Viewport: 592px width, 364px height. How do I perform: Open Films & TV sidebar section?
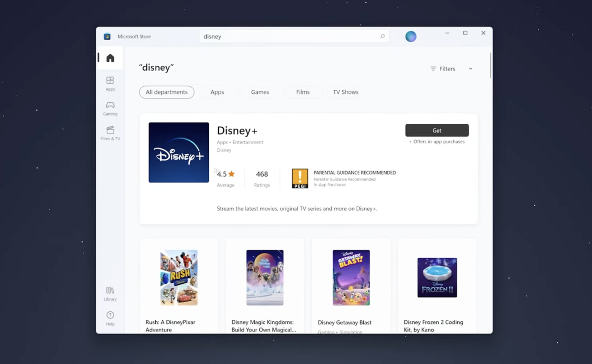pyautogui.click(x=110, y=133)
